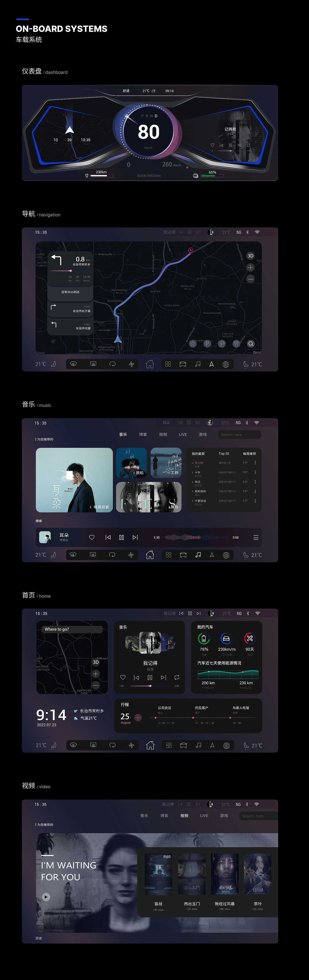Select the 长治市长子县 turn step
309x980 pixels.
coord(70,308)
